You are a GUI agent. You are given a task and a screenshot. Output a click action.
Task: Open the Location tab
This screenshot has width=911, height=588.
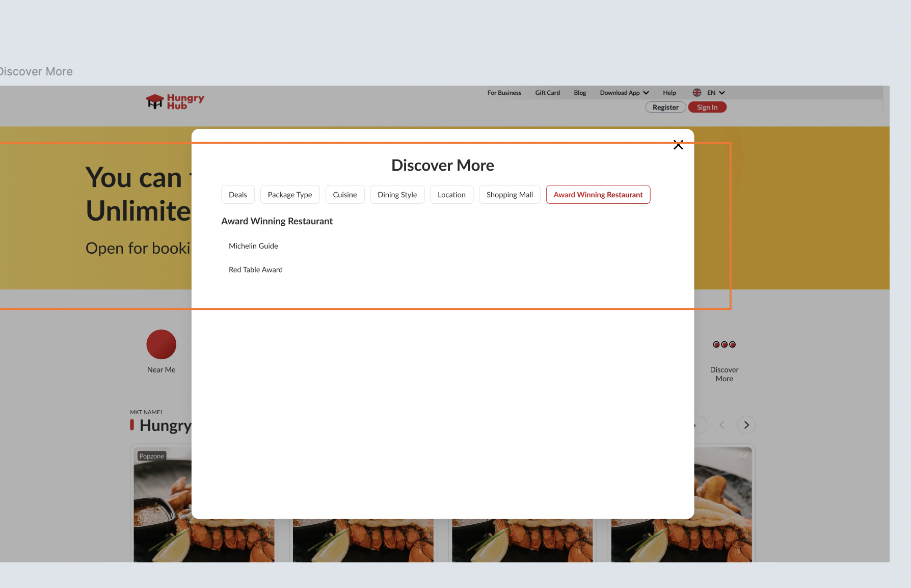tap(451, 195)
